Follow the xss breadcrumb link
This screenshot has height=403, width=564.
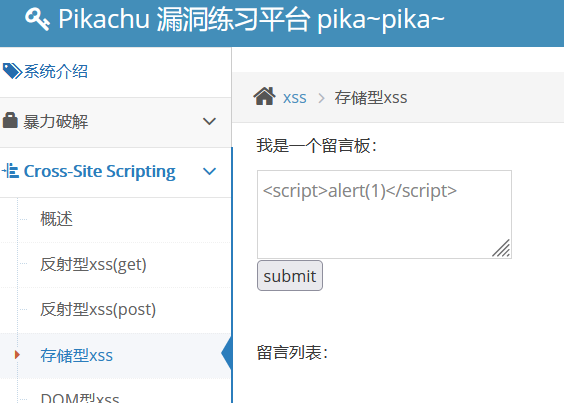pyautogui.click(x=295, y=98)
